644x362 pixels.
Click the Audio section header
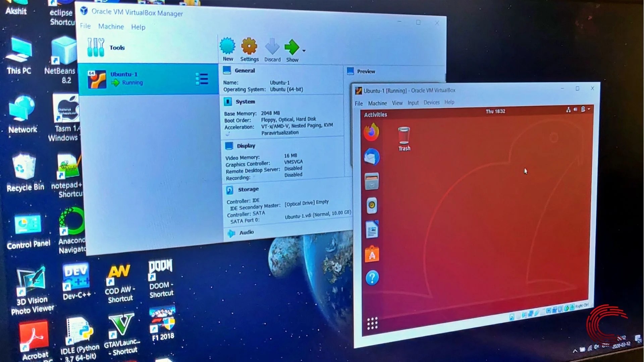point(247,232)
